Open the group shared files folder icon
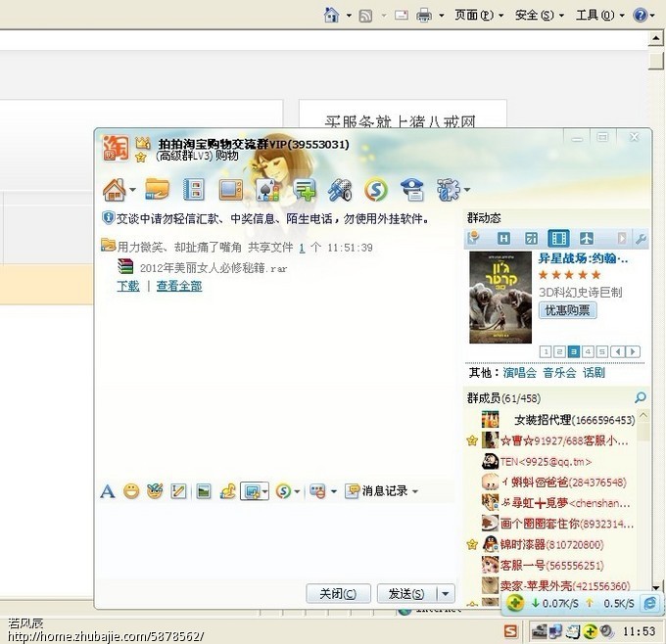 click(x=157, y=189)
